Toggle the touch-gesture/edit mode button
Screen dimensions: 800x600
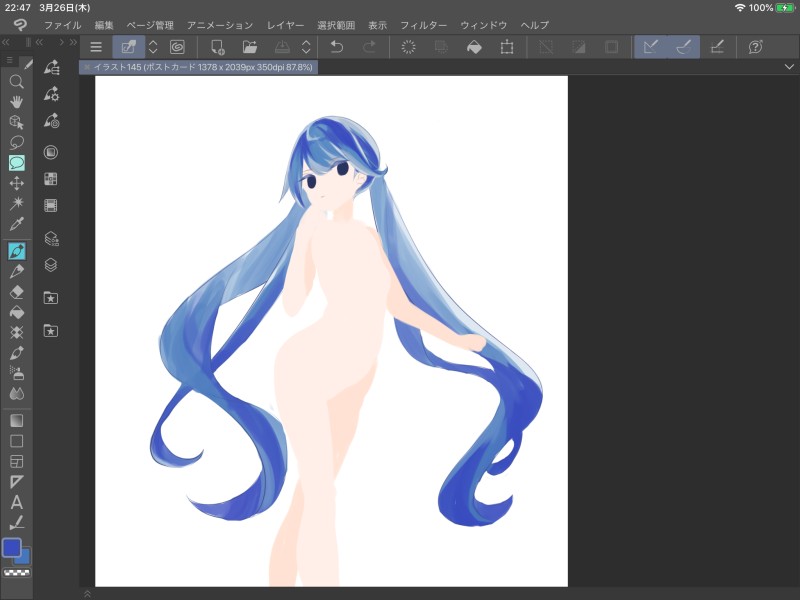[x=129, y=47]
